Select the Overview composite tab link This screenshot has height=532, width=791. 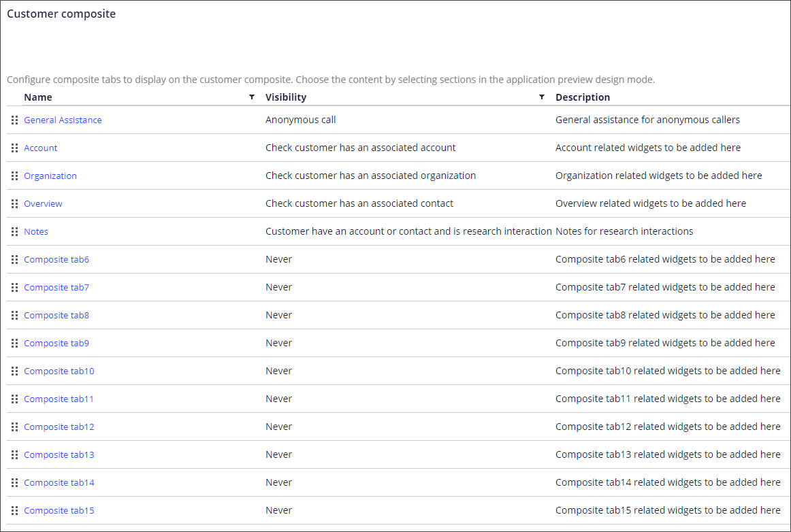43,204
